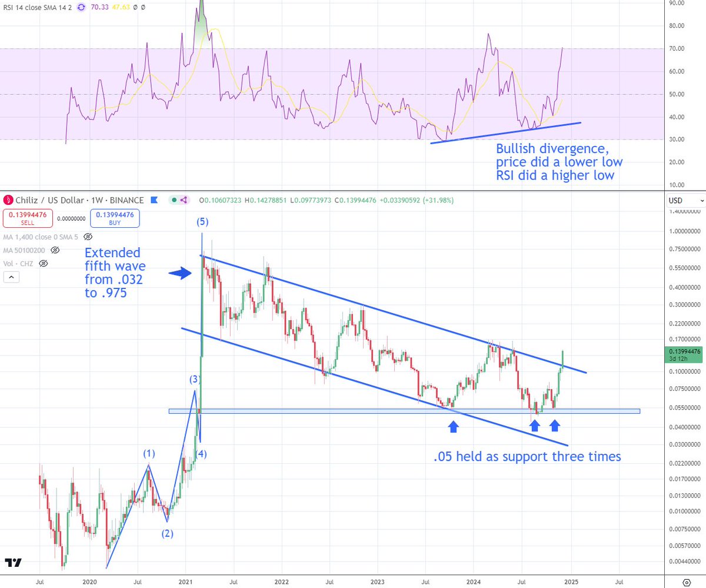The image size is (706, 588).
Task: Click the Chiliz coin logo icon
Action: tap(8, 200)
